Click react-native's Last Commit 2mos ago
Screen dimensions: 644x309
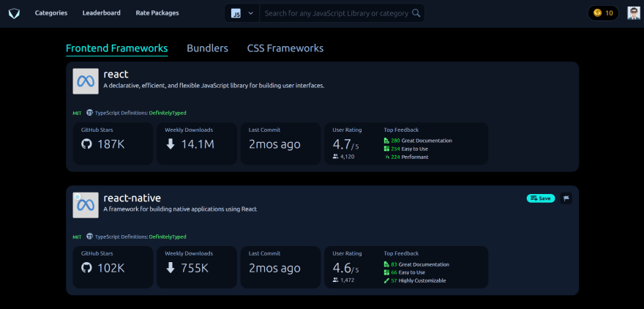pyautogui.click(x=274, y=268)
